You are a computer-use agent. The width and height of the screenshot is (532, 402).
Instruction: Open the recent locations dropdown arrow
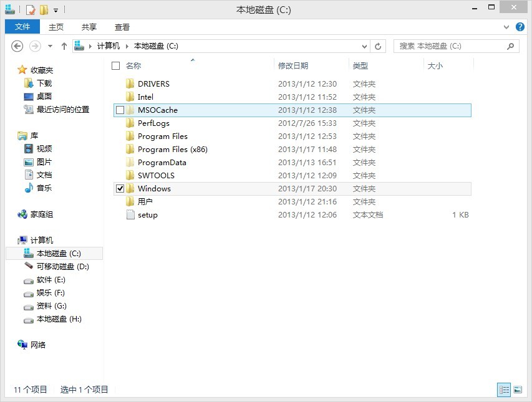pos(51,46)
